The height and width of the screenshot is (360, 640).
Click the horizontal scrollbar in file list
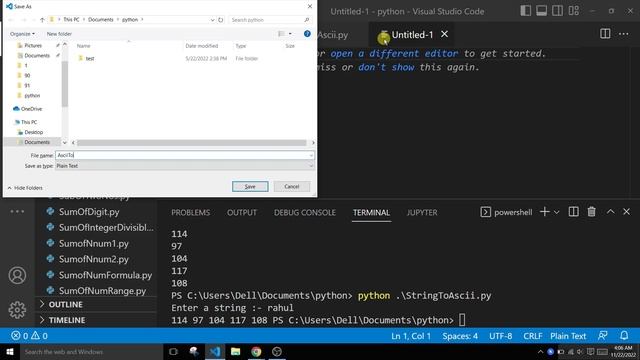click(x=192, y=143)
